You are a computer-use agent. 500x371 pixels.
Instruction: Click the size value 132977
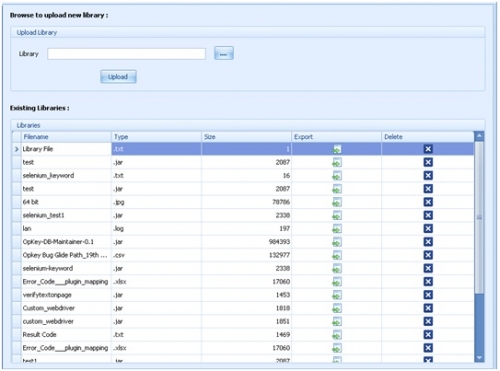pos(279,255)
